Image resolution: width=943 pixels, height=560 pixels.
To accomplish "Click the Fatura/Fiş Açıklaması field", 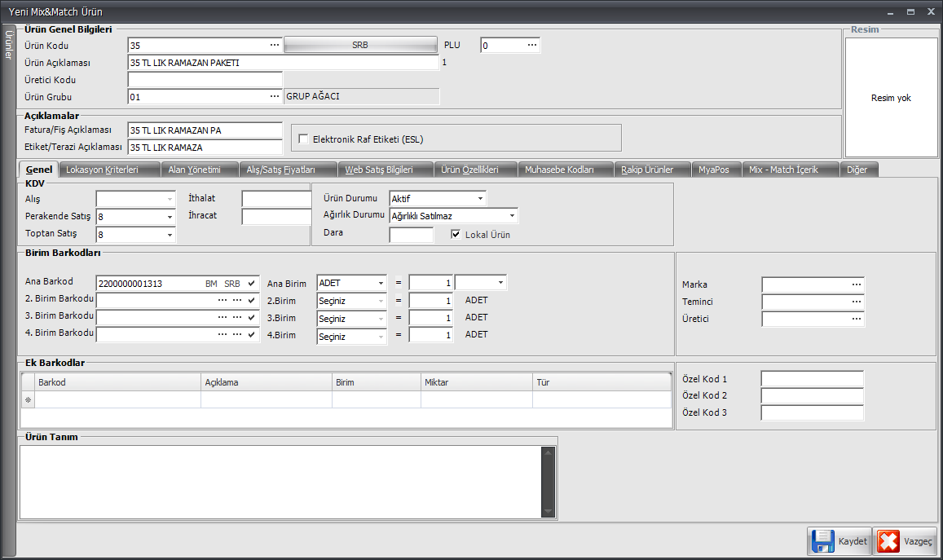I will point(205,130).
